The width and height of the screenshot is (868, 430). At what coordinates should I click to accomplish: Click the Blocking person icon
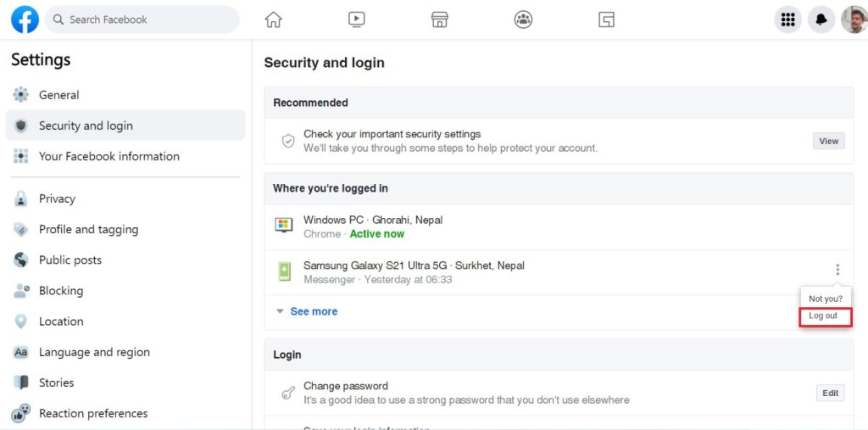20,291
